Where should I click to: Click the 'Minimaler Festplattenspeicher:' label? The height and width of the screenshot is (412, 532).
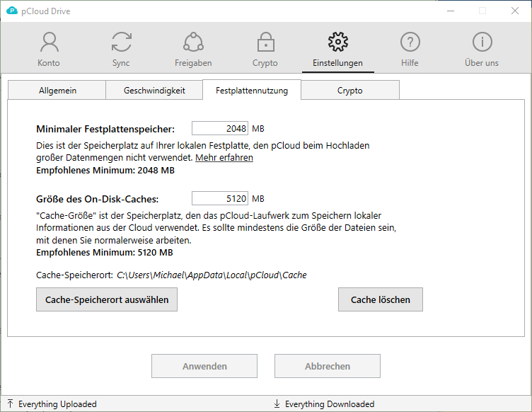(105, 129)
